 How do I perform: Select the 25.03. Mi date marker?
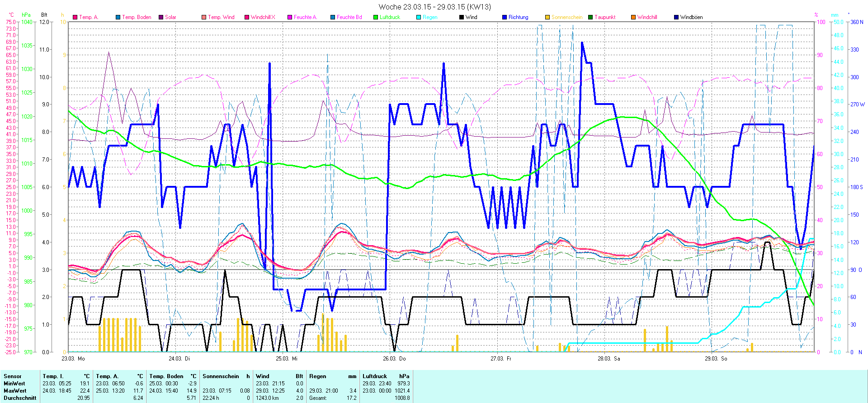pyautogui.click(x=287, y=359)
